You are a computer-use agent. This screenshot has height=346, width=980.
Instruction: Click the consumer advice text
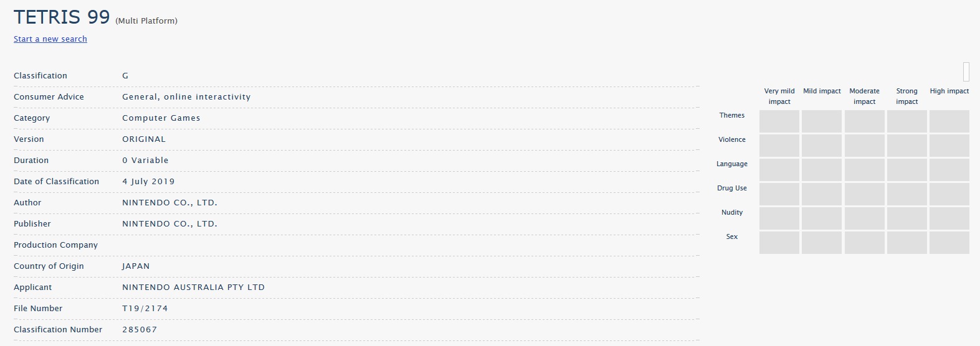tap(186, 97)
